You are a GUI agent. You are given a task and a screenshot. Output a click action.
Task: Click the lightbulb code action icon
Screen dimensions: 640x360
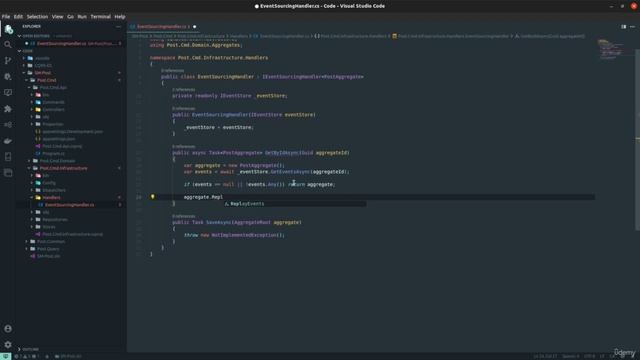[153, 197]
